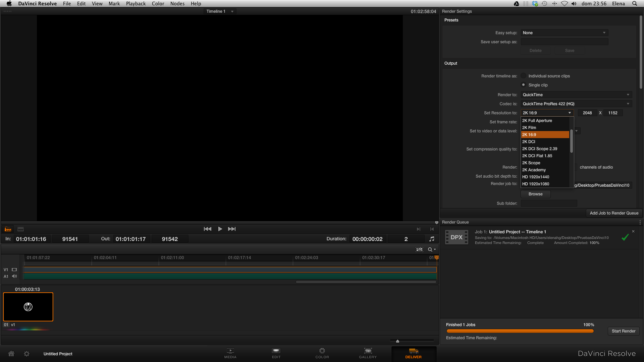Open the Apple menu
644x362 pixels.
[9, 4]
